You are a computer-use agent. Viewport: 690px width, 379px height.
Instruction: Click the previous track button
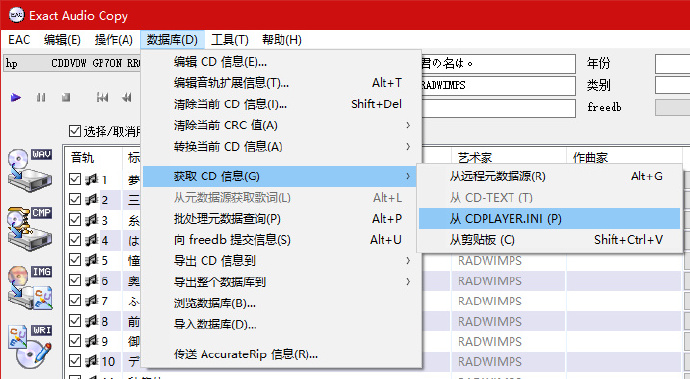coord(102,97)
